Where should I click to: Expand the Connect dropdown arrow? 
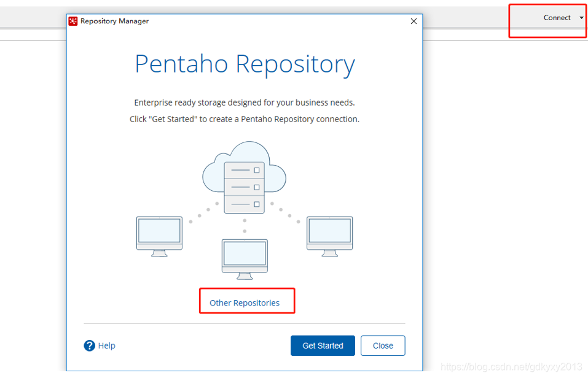point(581,18)
